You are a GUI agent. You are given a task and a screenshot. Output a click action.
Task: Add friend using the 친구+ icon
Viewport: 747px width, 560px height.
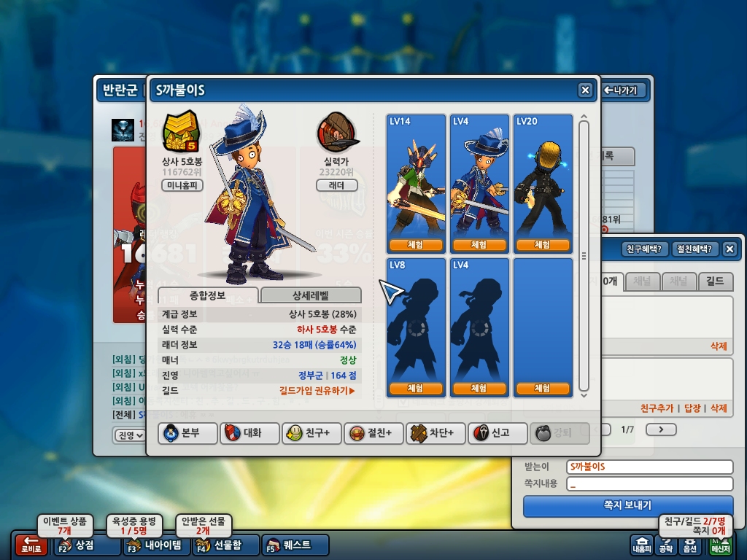(x=311, y=433)
